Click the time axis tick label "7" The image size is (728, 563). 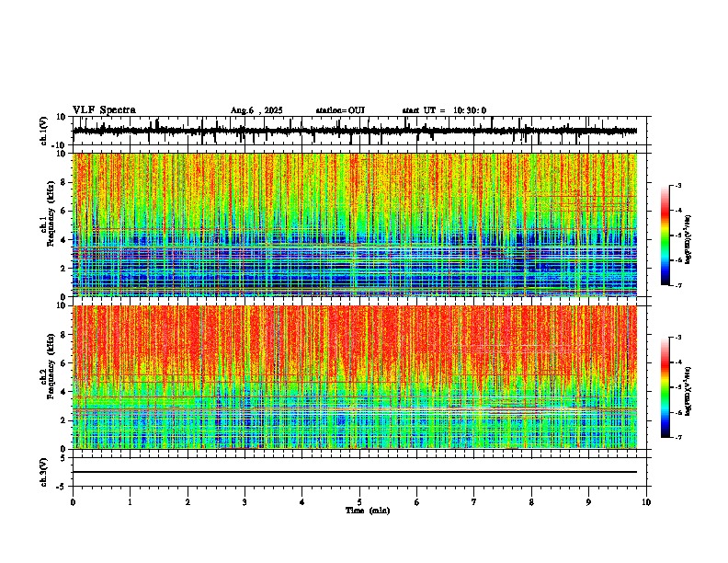pos(474,502)
